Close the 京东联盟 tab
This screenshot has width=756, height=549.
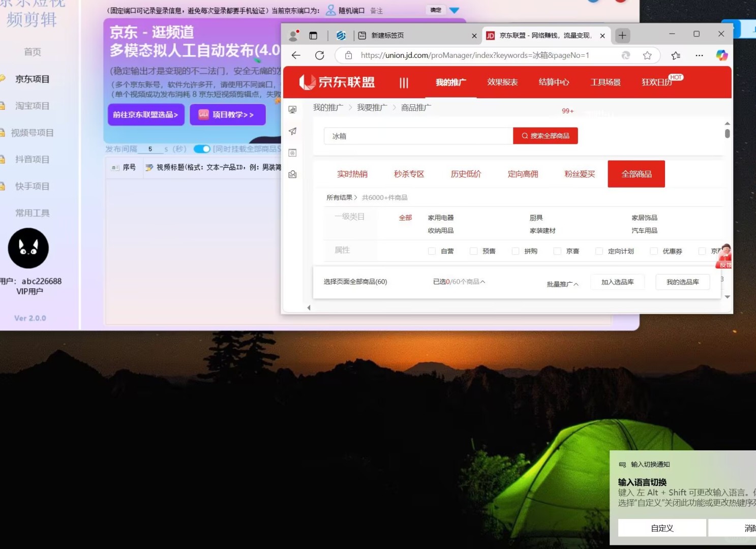(602, 36)
